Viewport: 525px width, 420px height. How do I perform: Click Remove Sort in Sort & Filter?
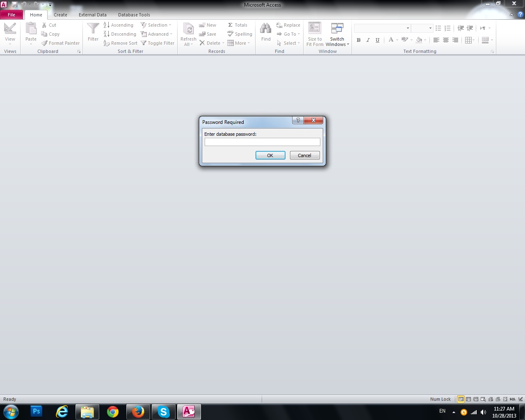point(121,43)
